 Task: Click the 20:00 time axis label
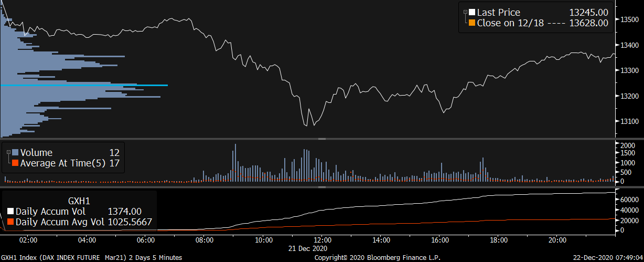pos(557,240)
